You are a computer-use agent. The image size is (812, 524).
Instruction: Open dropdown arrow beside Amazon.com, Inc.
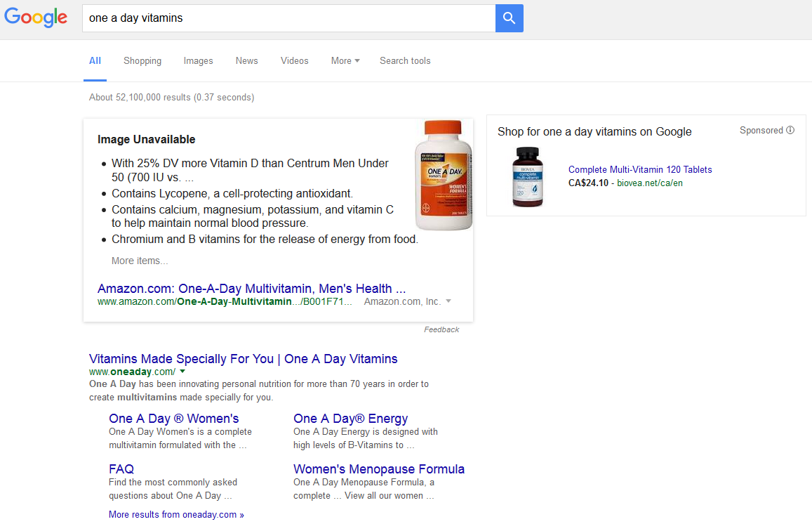448,301
